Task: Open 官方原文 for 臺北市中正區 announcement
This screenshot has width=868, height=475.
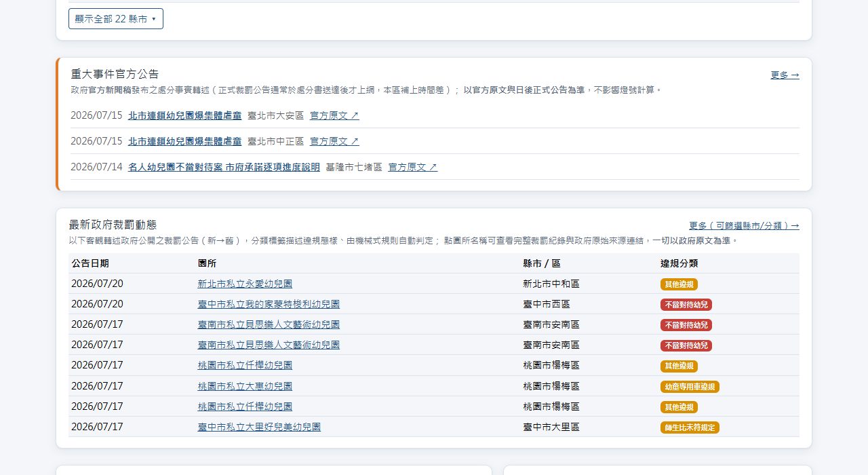Action: 334,141
